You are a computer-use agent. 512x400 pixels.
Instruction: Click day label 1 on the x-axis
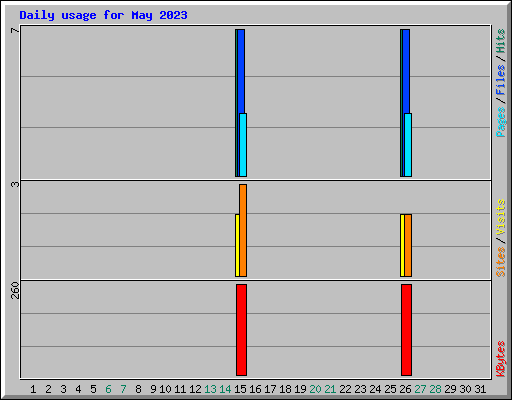(33, 389)
